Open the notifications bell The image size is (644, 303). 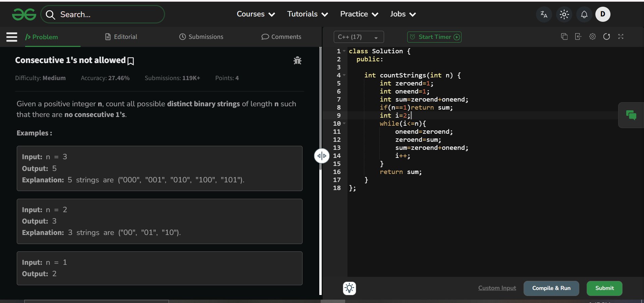coord(584,14)
